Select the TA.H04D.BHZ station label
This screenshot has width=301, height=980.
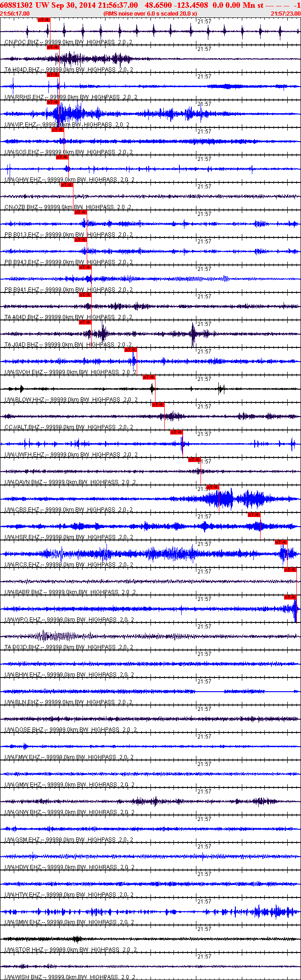click(69, 70)
